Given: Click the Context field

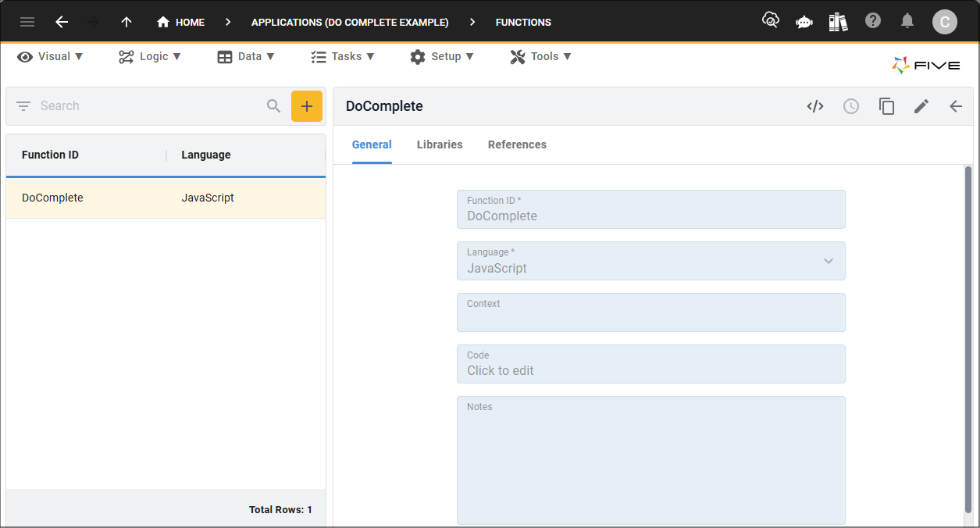Looking at the screenshot, I should [x=650, y=312].
